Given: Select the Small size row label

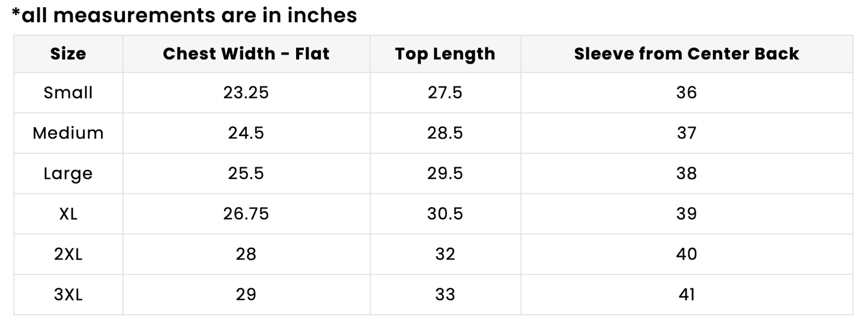Looking at the screenshot, I should pos(68,93).
